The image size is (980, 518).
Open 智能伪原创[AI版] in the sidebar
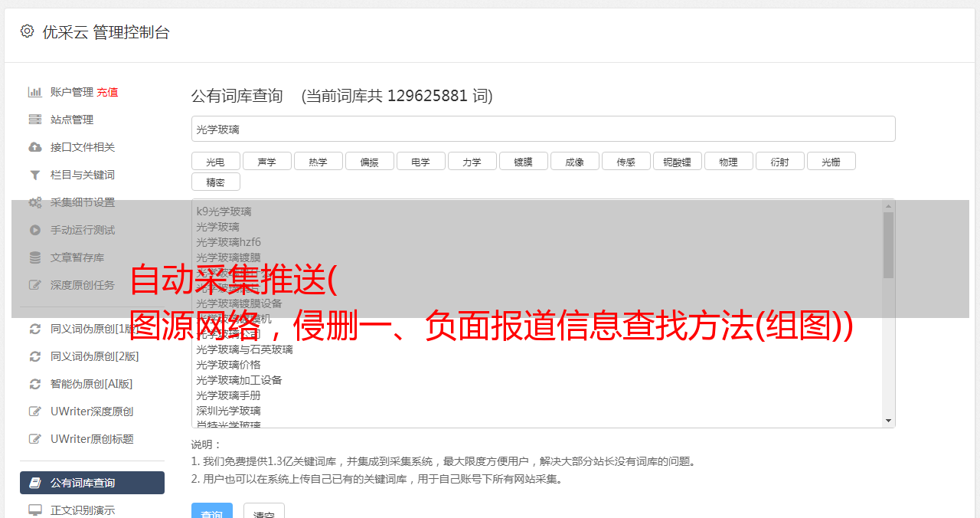click(92, 384)
